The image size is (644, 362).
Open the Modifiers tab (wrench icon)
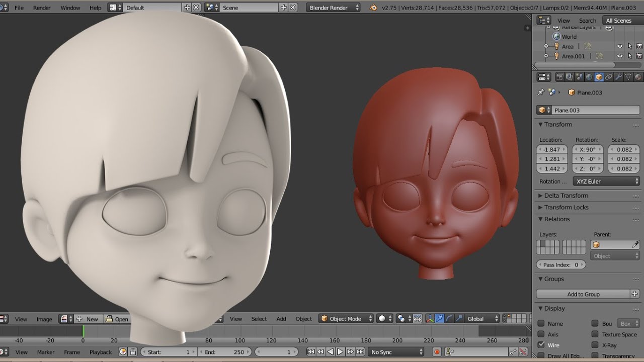pos(619,77)
